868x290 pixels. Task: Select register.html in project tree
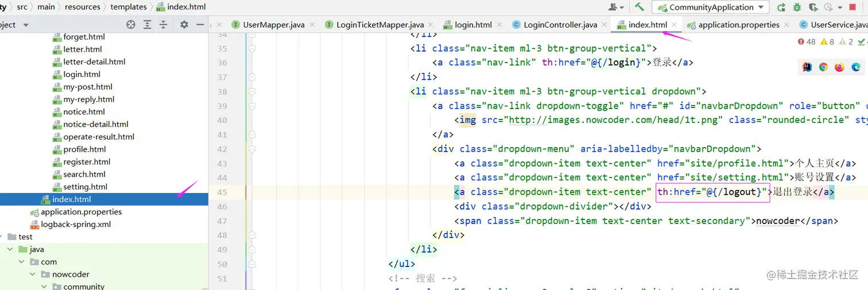[87, 162]
